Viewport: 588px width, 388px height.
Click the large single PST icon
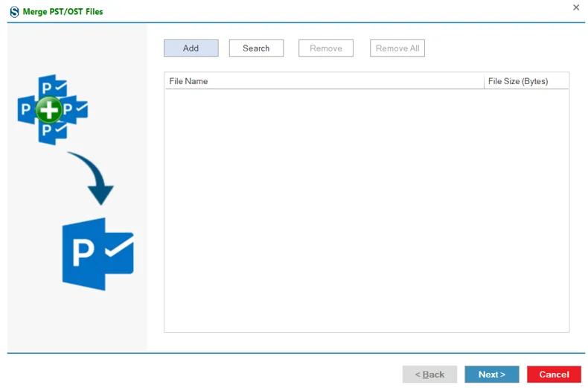coord(98,254)
